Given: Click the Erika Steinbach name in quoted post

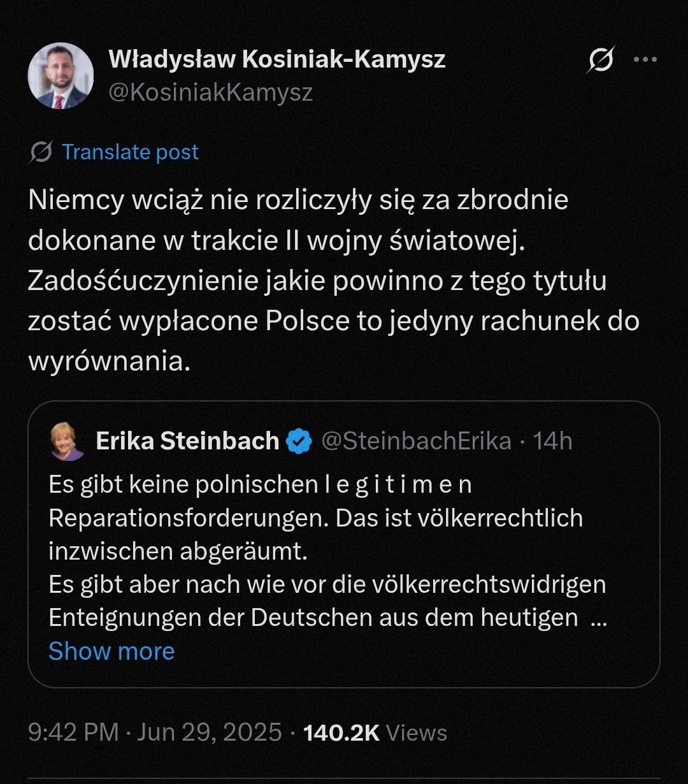Looking at the screenshot, I should click(x=187, y=441).
